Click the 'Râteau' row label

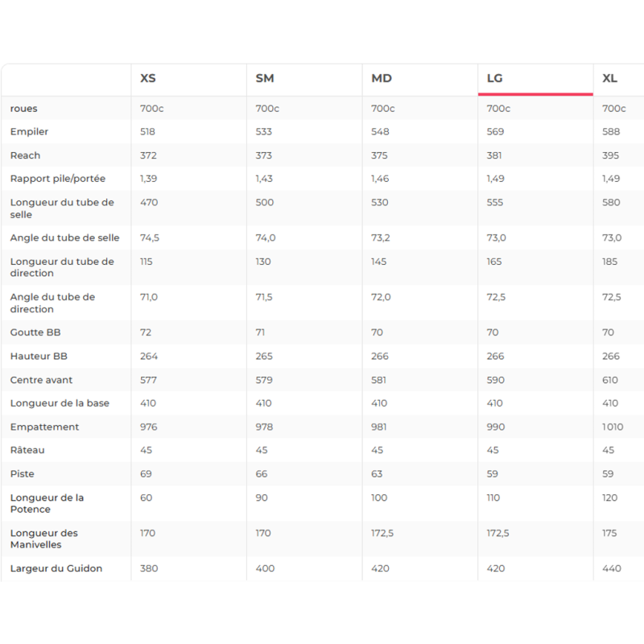click(28, 450)
